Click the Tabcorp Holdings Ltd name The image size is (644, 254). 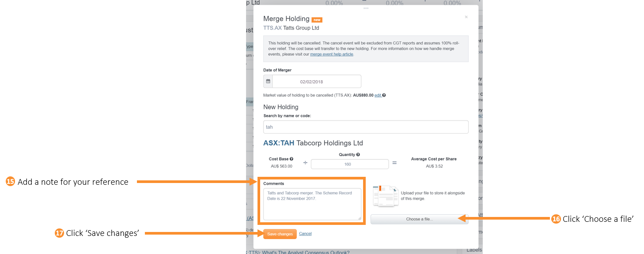click(330, 143)
